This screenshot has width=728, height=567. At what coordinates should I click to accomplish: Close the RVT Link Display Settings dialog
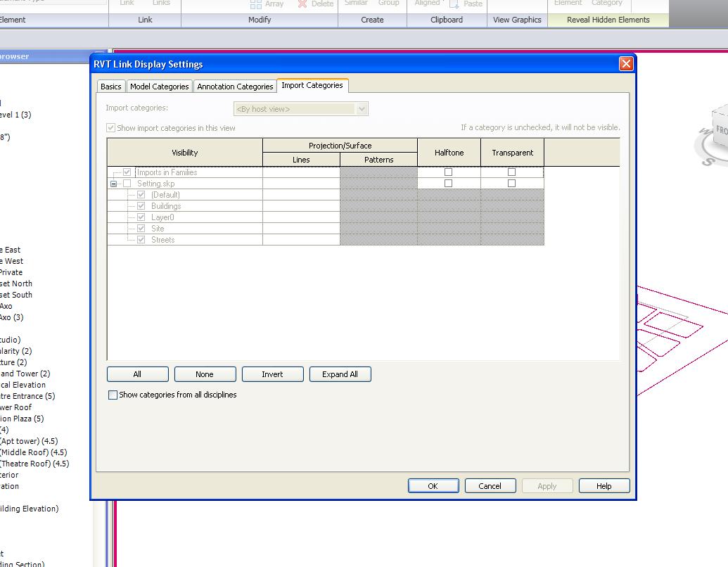tap(626, 63)
